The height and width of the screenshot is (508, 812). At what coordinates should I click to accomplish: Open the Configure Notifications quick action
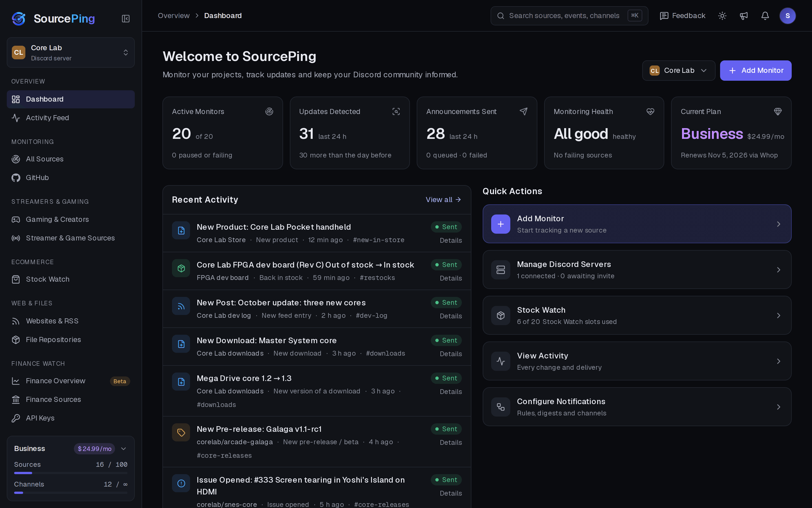pyautogui.click(x=637, y=407)
